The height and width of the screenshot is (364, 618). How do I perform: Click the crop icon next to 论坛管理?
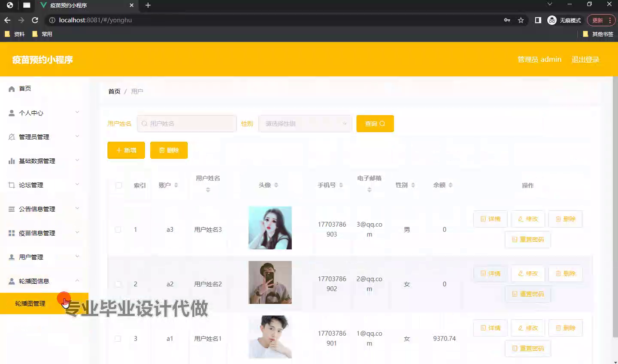[12, 185]
